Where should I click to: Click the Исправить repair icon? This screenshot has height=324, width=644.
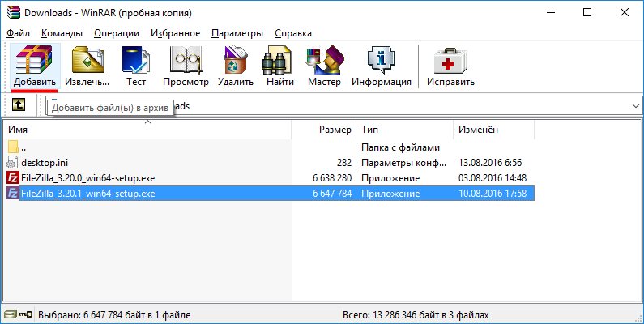coord(450,61)
